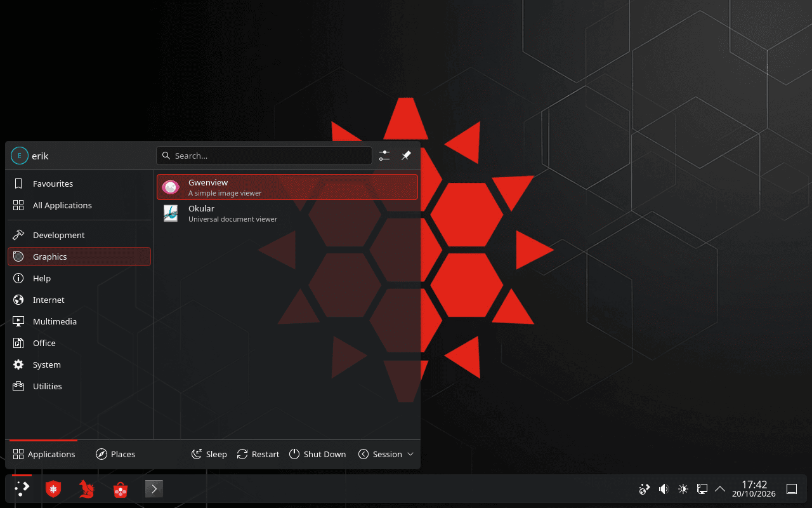
Task: Put the computer to Sleep
Action: pos(209,454)
